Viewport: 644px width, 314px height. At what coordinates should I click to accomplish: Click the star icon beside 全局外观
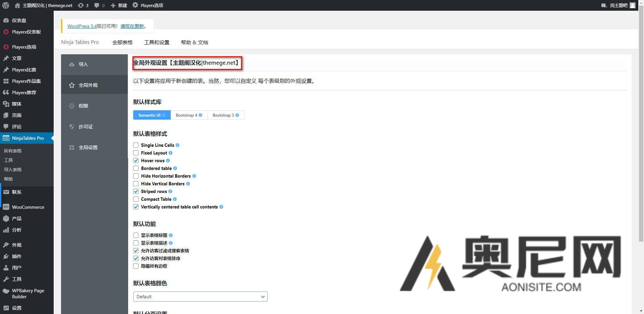click(72, 85)
